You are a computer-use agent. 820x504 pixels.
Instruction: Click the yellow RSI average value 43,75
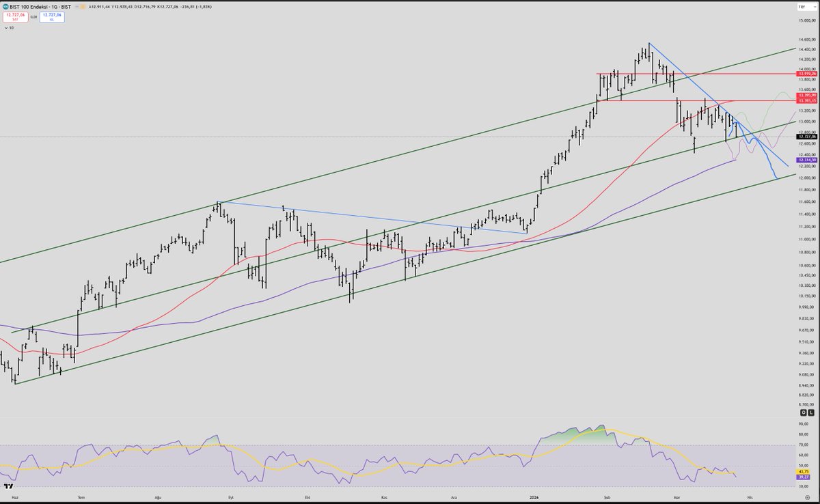803,471
